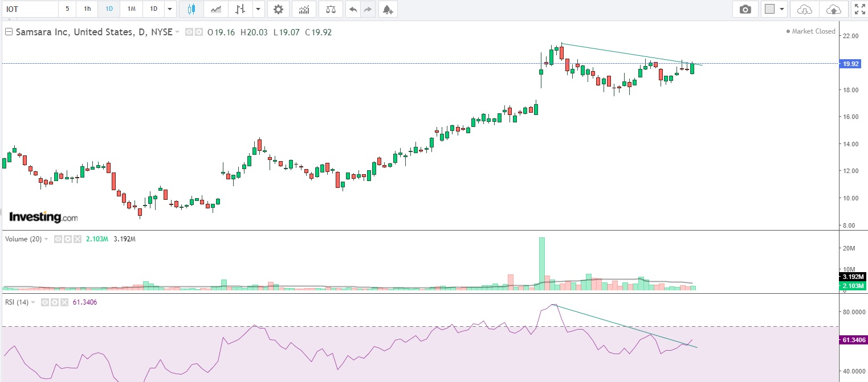Open the Volume indicator settings gear

click(67, 239)
